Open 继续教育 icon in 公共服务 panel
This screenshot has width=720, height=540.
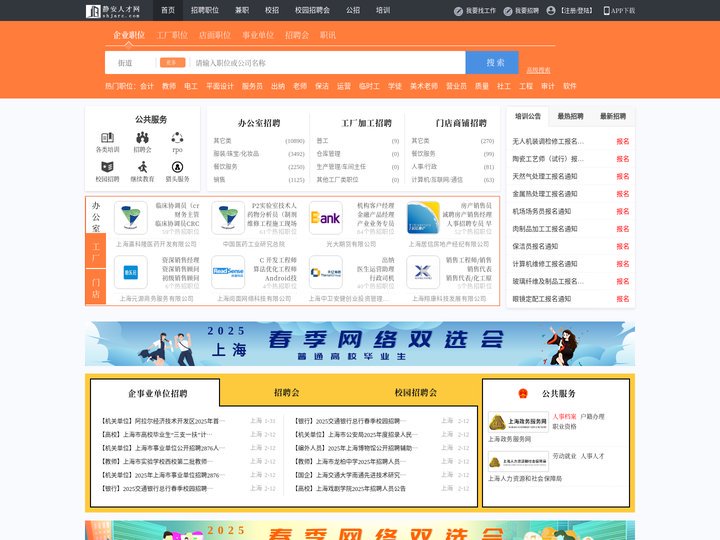tap(142, 167)
